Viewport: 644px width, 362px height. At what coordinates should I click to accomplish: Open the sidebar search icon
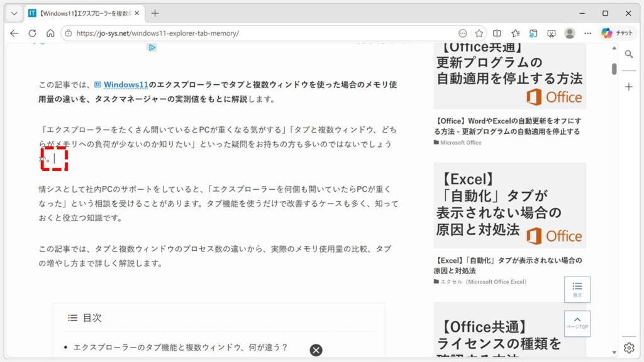click(629, 54)
